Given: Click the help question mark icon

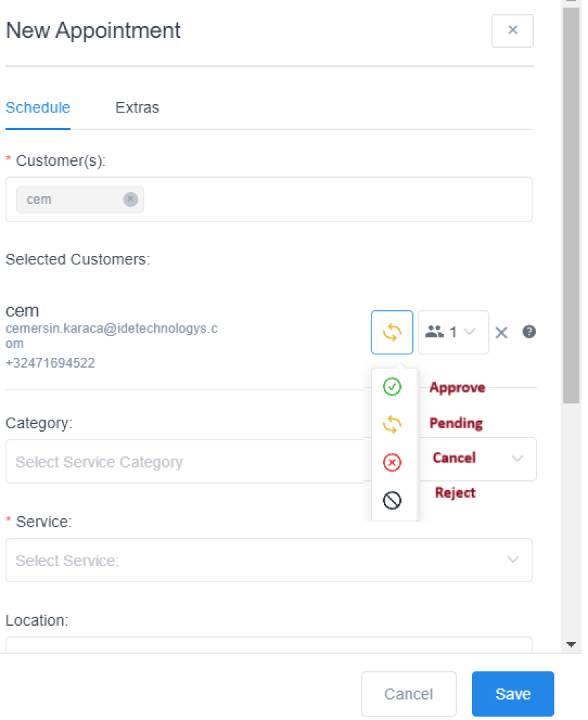Looking at the screenshot, I should (529, 332).
